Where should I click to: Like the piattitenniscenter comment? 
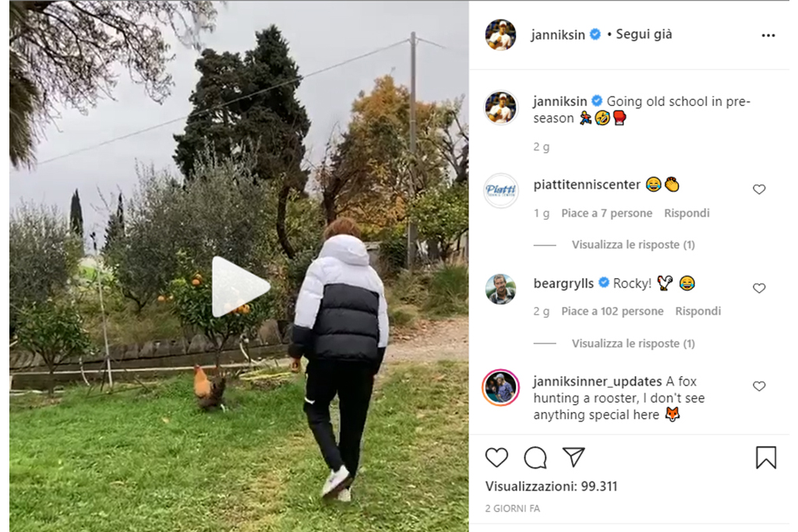point(759,189)
